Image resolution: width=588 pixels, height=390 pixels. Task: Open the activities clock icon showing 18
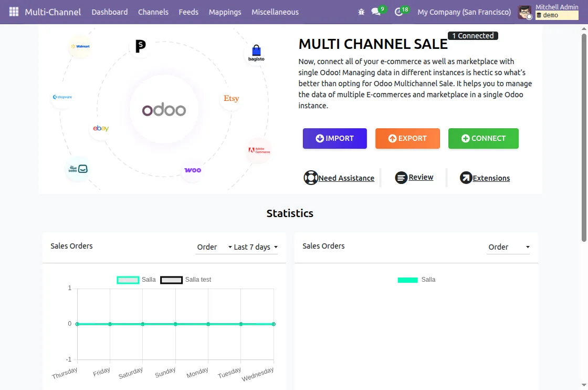[398, 12]
